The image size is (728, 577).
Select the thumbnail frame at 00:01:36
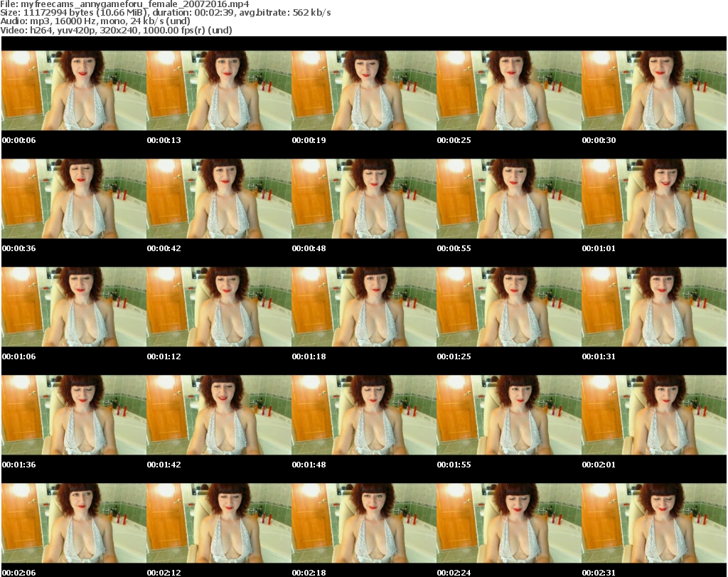[74, 415]
